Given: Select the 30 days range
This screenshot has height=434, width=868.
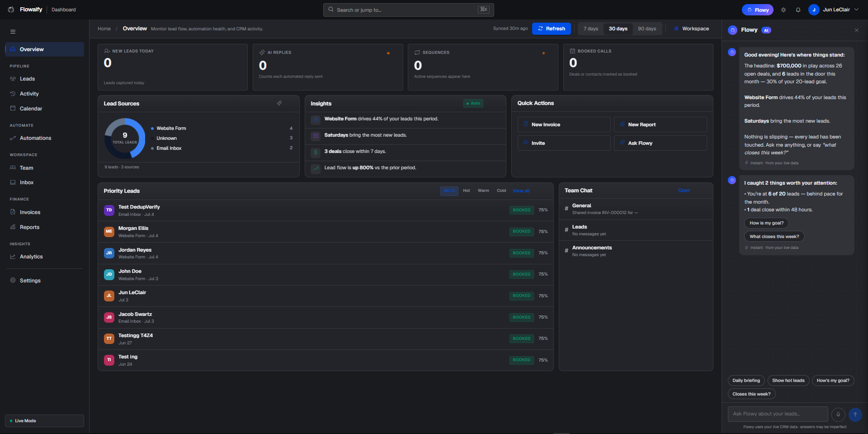Looking at the screenshot, I should 618,29.
